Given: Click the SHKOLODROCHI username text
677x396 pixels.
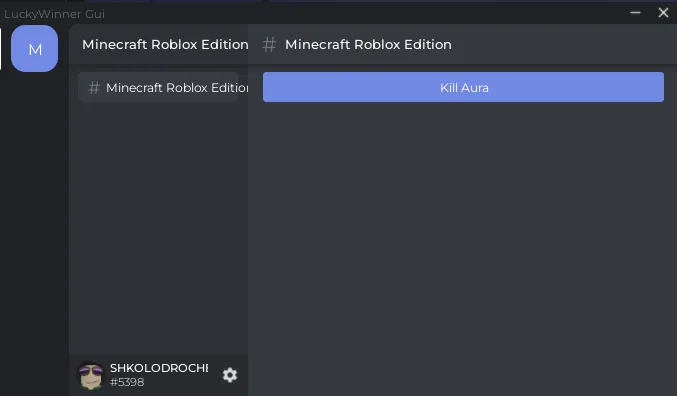Looking at the screenshot, I should pyautogui.click(x=159, y=368).
